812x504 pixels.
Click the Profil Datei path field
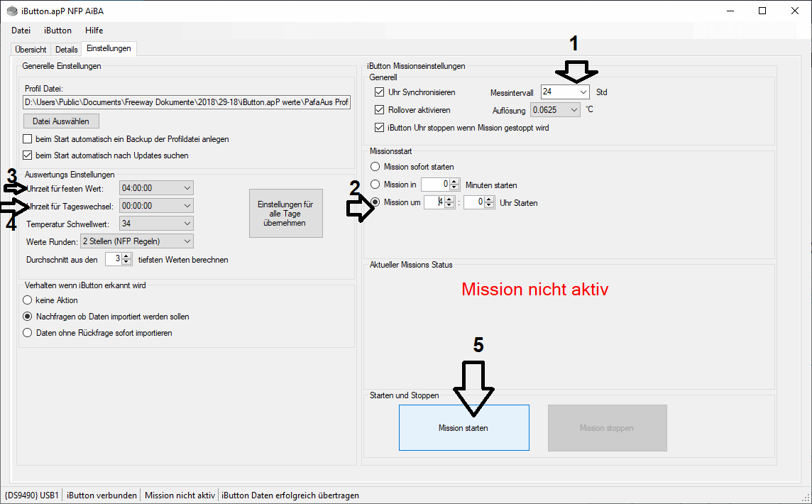tap(187, 103)
